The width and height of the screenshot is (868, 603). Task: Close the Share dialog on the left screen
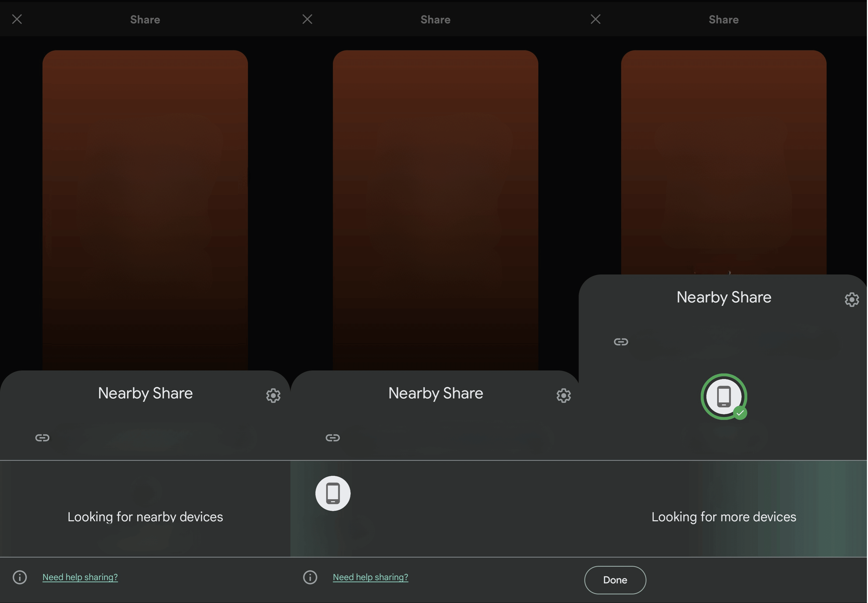point(17,19)
